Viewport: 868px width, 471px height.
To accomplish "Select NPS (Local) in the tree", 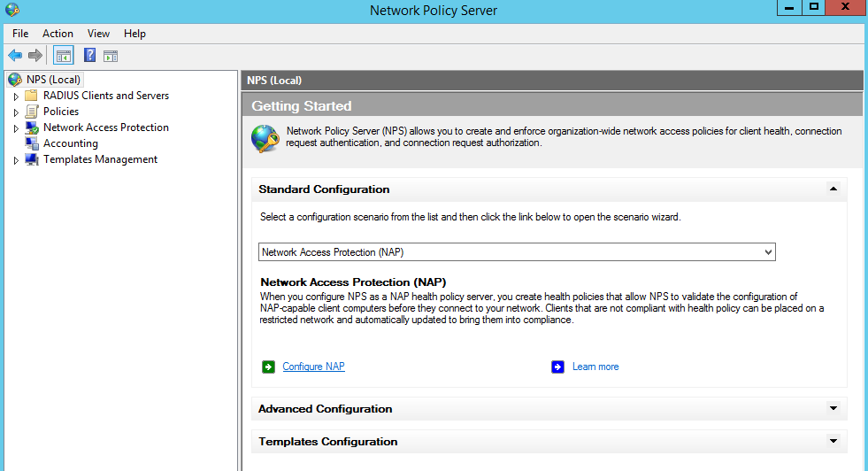I will point(53,80).
